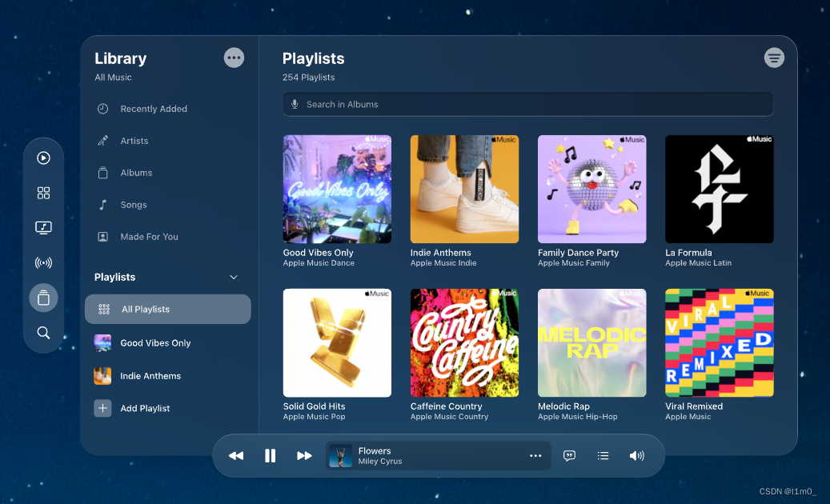Open the volume control
Screen dimensions: 830x504
click(x=637, y=455)
